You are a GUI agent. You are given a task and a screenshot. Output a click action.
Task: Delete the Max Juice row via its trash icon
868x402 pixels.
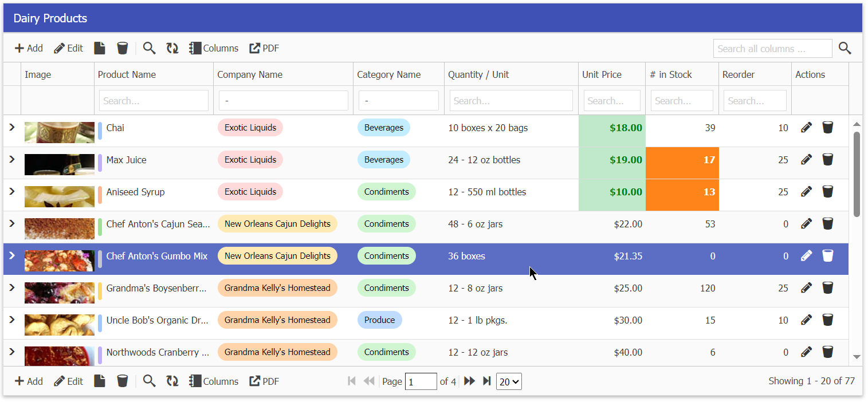point(828,159)
